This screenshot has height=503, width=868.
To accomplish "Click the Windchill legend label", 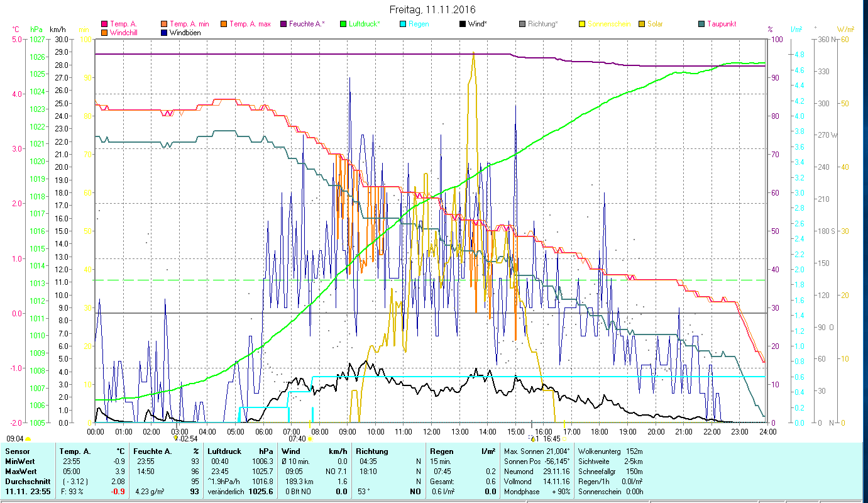I will point(126,33).
